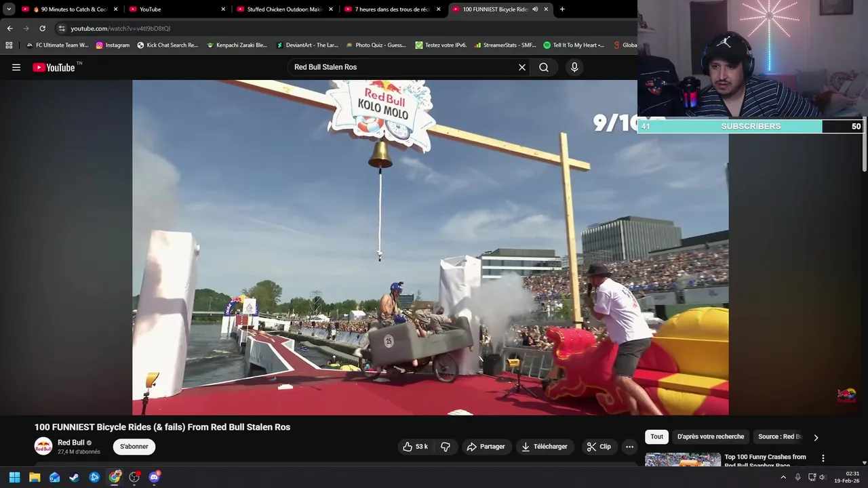Switch to the plain 'YouTube' browser tab
The image size is (868, 488).
176,9
